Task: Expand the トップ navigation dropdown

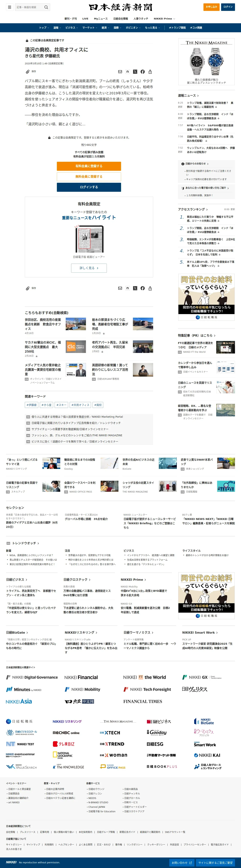Action: [x=44, y=28]
